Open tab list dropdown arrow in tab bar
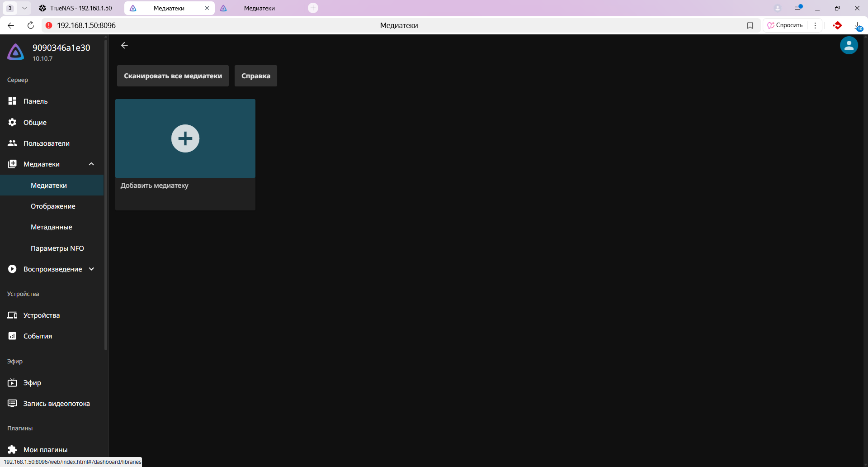Viewport: 868px width, 467px height. (x=24, y=8)
